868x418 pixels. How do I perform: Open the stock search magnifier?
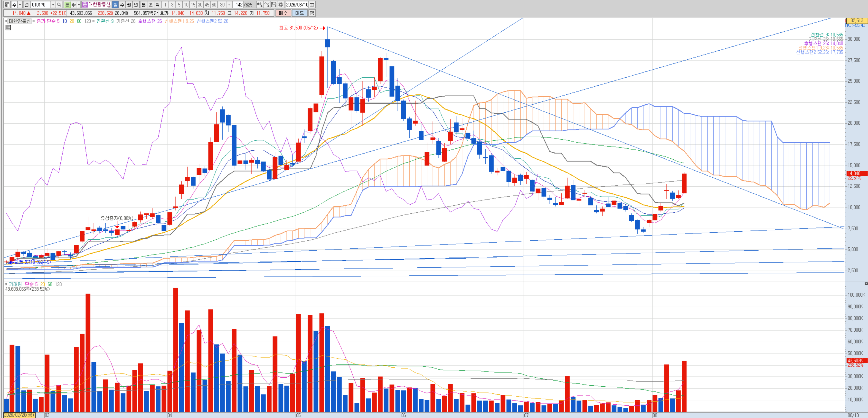click(59, 5)
